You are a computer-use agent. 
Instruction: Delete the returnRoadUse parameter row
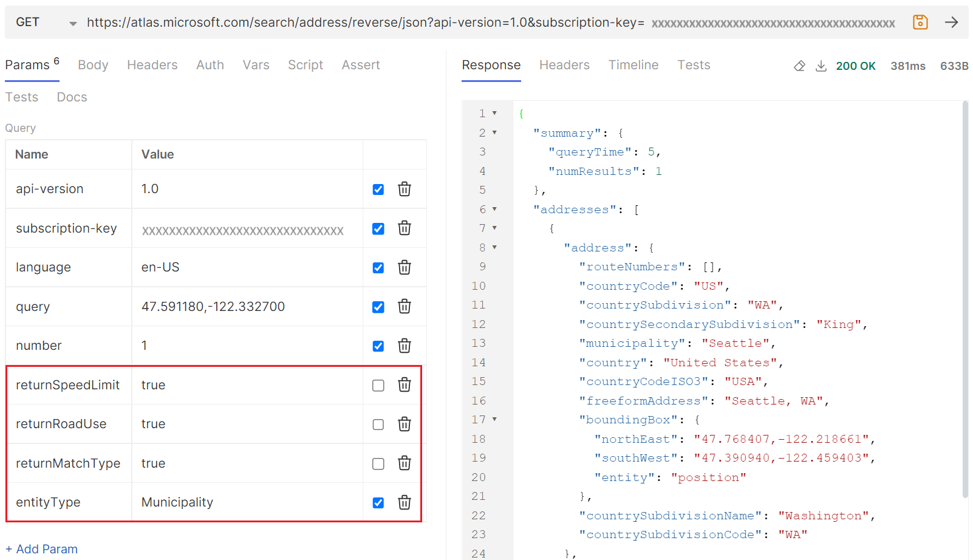point(405,424)
